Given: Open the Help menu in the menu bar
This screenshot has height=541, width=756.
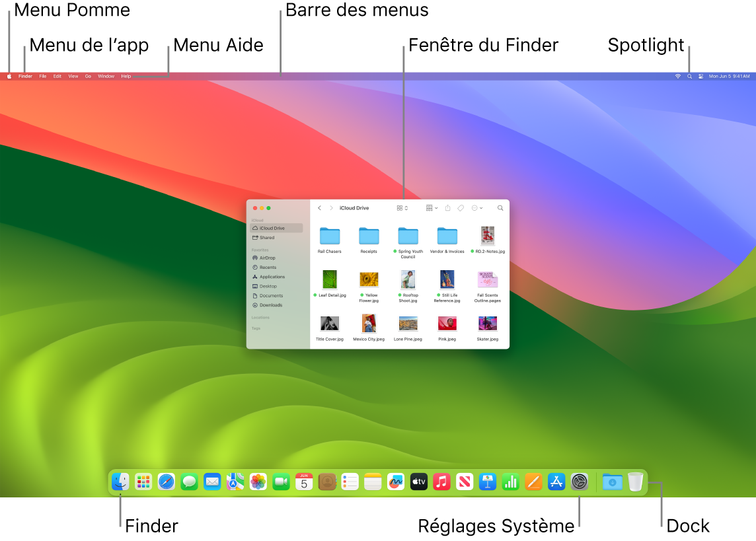Looking at the screenshot, I should coord(126,76).
